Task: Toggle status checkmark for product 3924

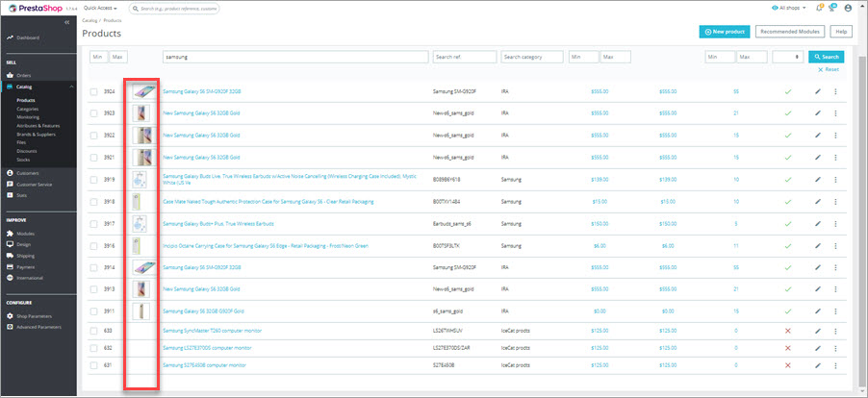Action: [788, 91]
